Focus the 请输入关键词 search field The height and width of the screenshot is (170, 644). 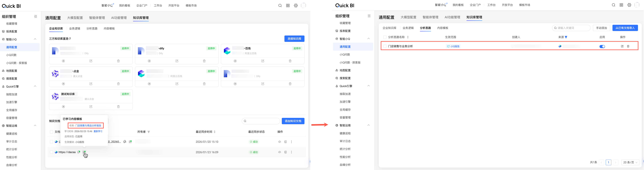click(x=573, y=28)
